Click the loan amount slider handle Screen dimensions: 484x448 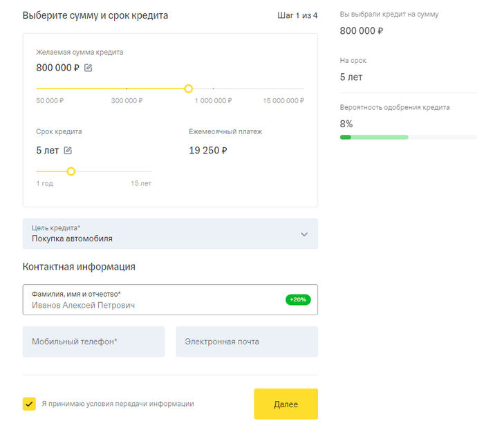(188, 88)
